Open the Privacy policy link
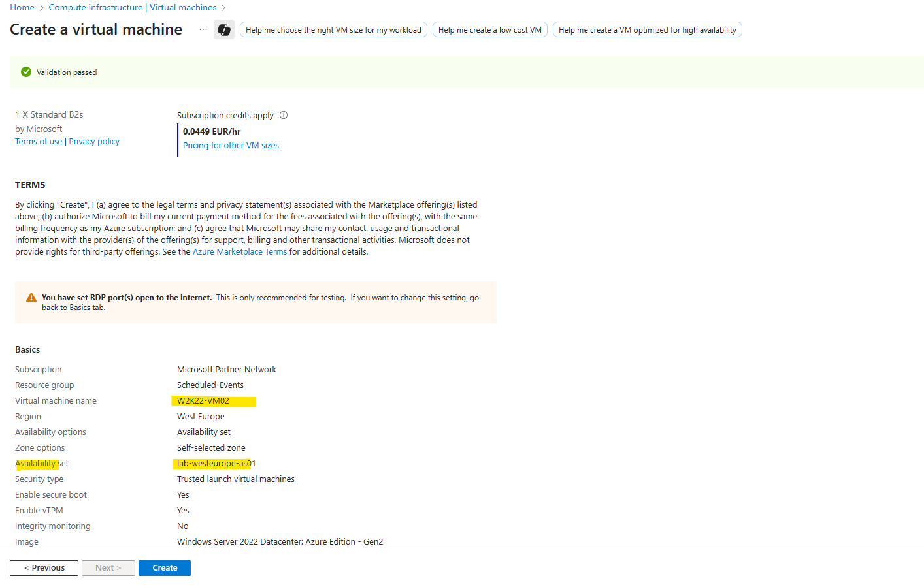Viewport: 924px width, 587px height. click(x=94, y=142)
